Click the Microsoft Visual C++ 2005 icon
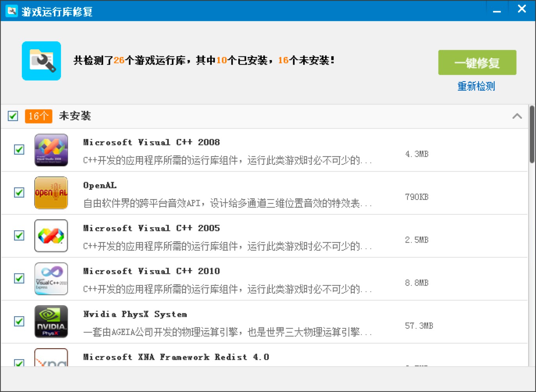This screenshot has width=536, height=392. 51,236
